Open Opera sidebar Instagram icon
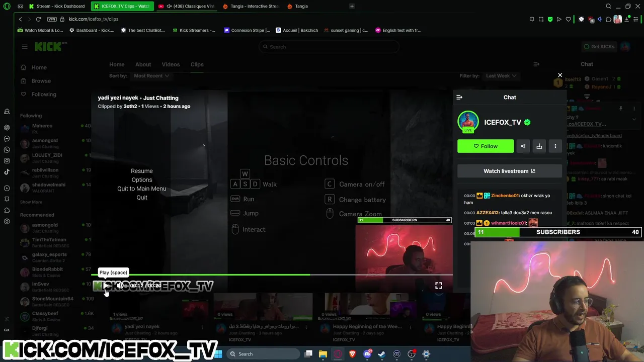This screenshot has width=644, height=362. (7, 161)
